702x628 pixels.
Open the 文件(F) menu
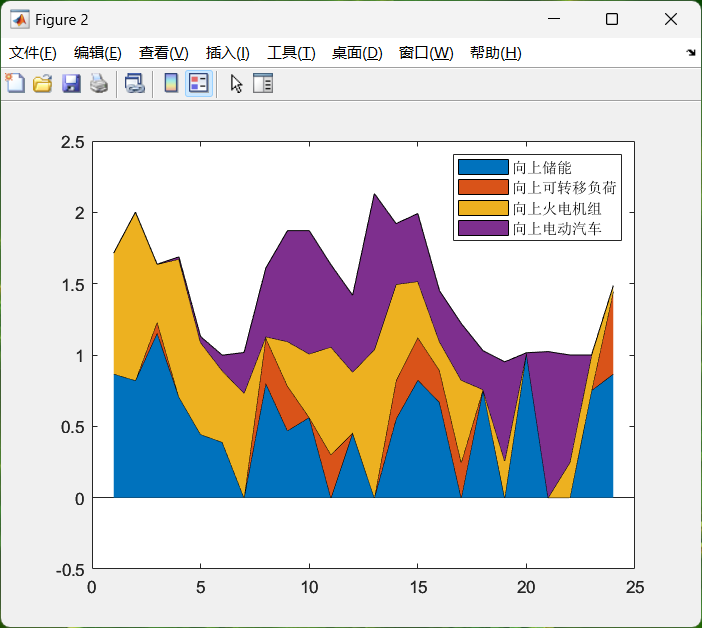pyautogui.click(x=33, y=53)
